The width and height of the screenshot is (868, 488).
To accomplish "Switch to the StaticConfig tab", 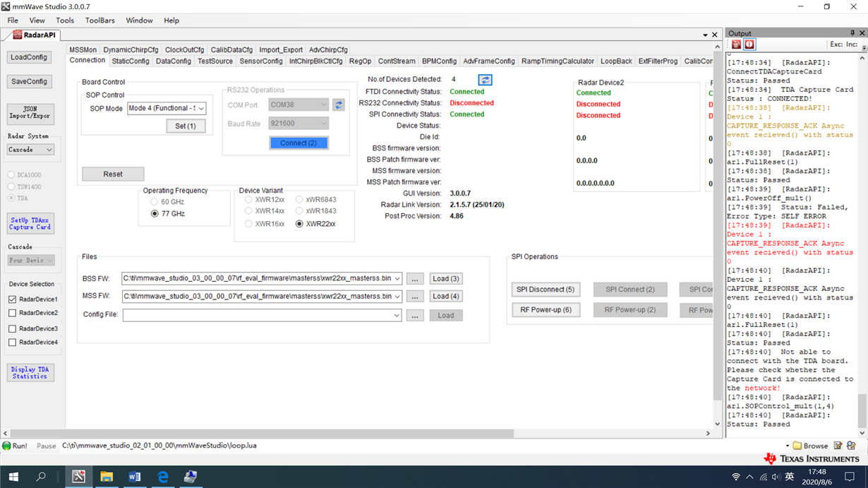I will (131, 61).
